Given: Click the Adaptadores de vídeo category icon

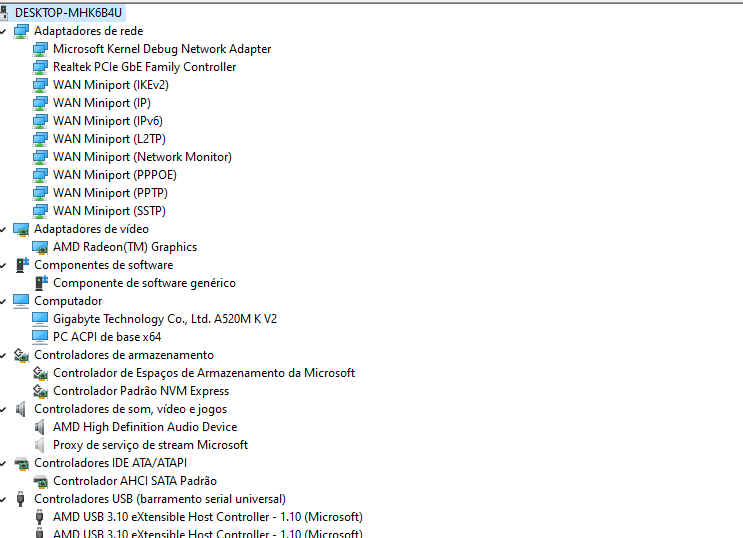Looking at the screenshot, I should point(21,229).
